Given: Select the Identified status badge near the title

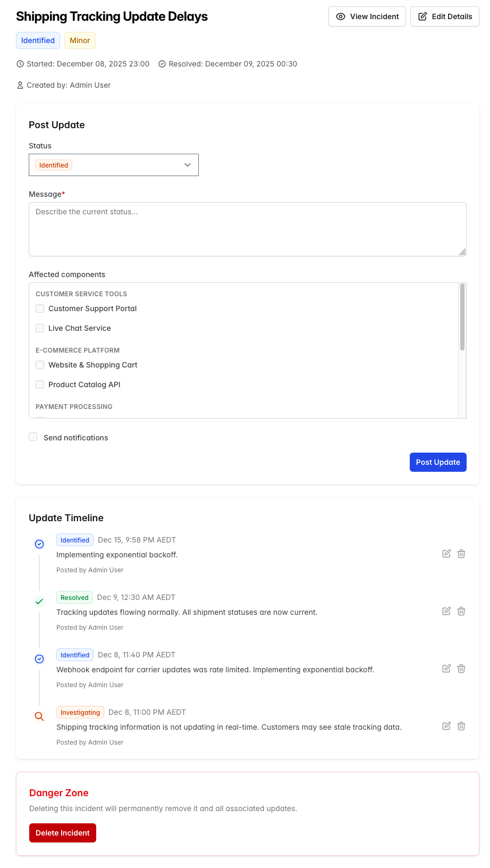Looking at the screenshot, I should point(38,40).
